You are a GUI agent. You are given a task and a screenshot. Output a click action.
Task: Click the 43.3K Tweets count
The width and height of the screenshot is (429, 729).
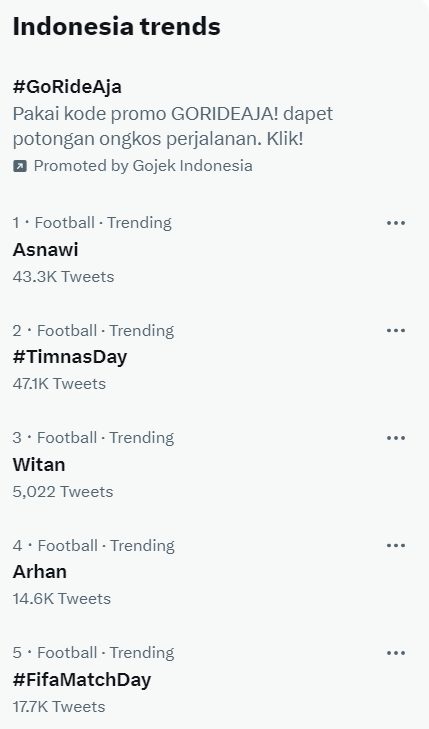coord(63,277)
